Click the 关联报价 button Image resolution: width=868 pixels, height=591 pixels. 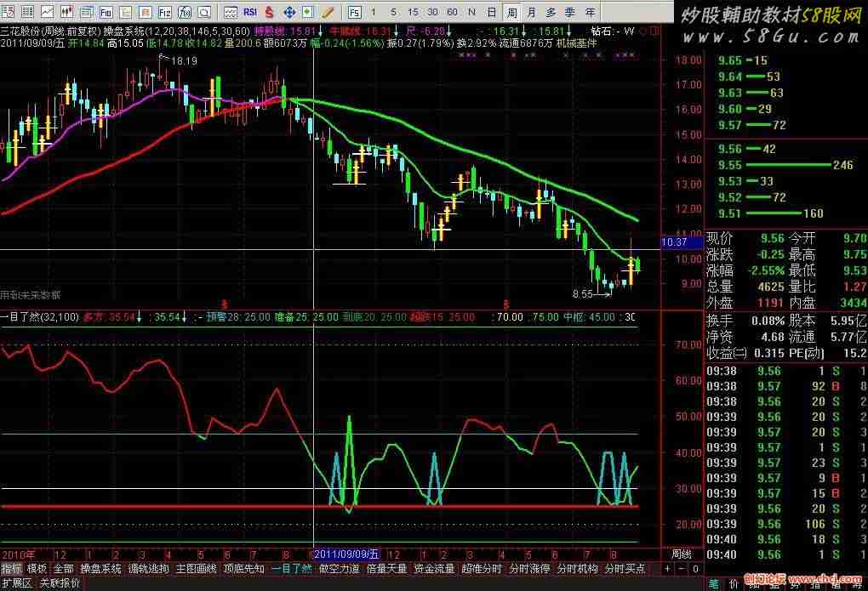pos(60,583)
